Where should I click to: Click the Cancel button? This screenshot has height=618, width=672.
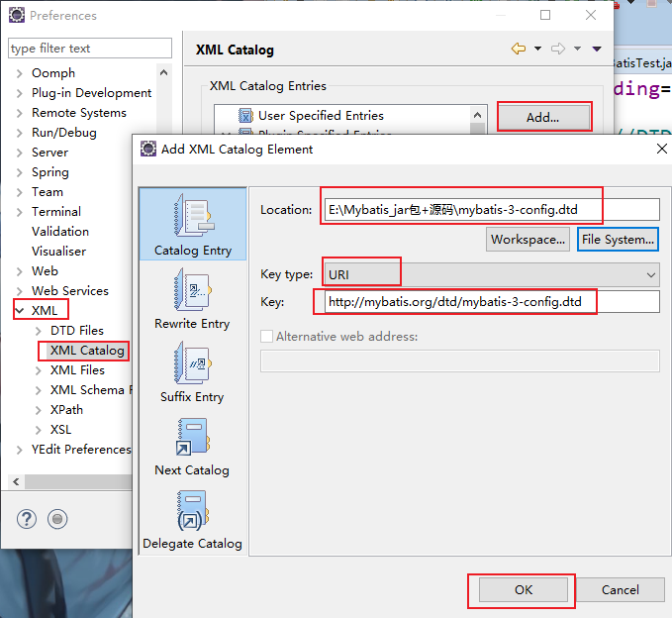(x=621, y=589)
